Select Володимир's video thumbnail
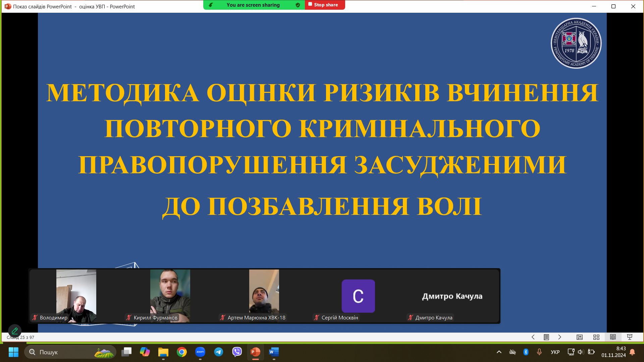The width and height of the screenshot is (644, 362). point(76,296)
